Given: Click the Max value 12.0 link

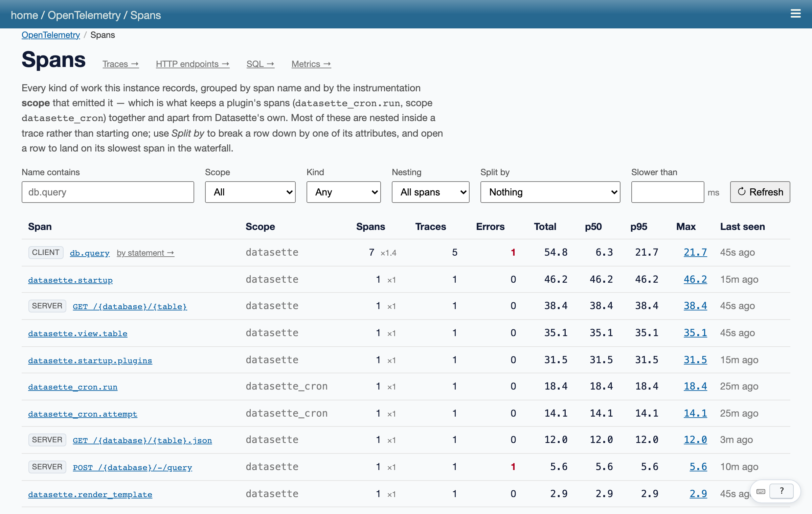Looking at the screenshot, I should (x=695, y=440).
